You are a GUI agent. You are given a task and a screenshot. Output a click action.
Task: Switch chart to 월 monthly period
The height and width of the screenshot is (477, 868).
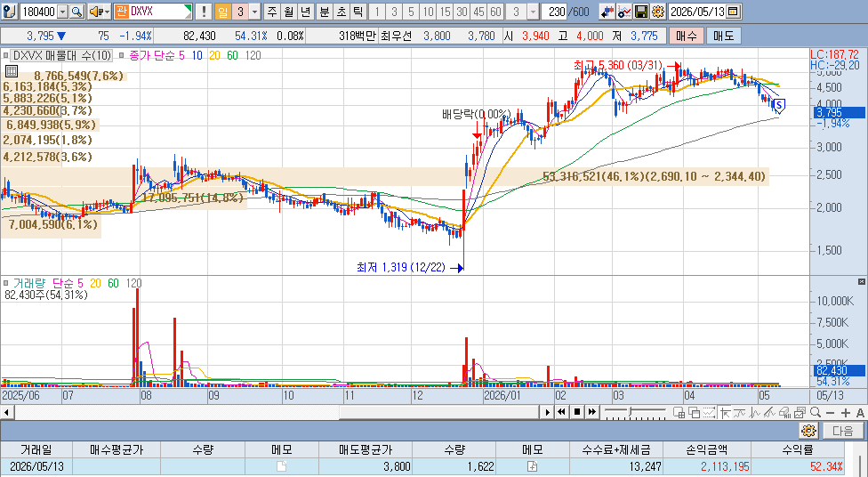pos(288,11)
